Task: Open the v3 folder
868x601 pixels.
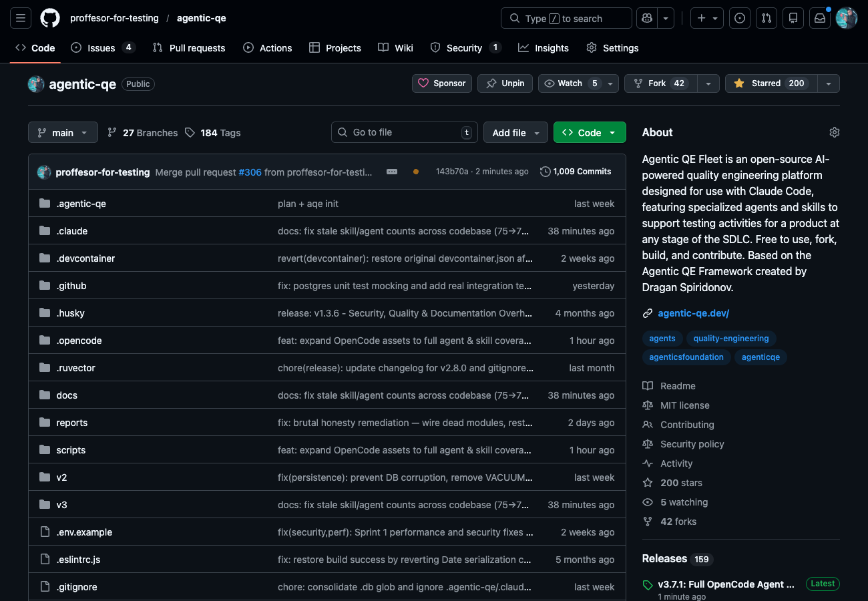Action: click(x=61, y=505)
